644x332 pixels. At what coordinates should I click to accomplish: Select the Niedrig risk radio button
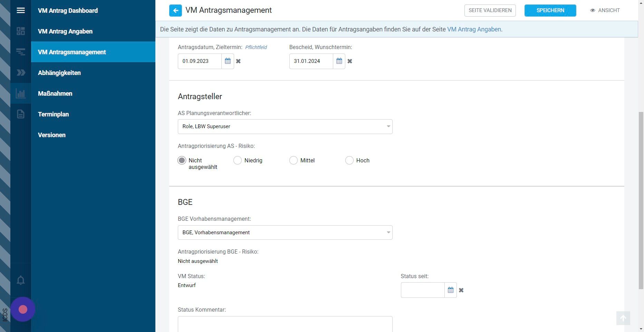tap(238, 160)
